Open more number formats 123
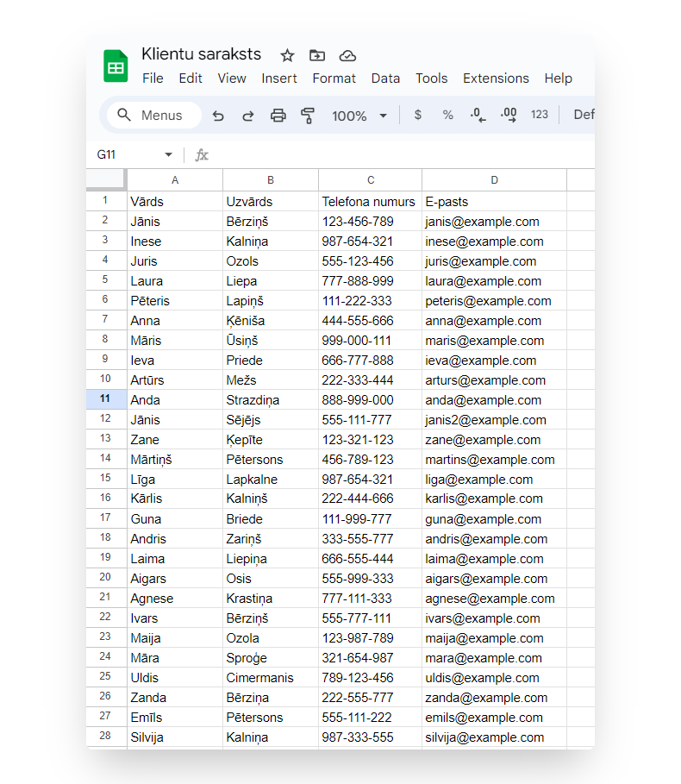This screenshot has width=681, height=784. [x=539, y=115]
